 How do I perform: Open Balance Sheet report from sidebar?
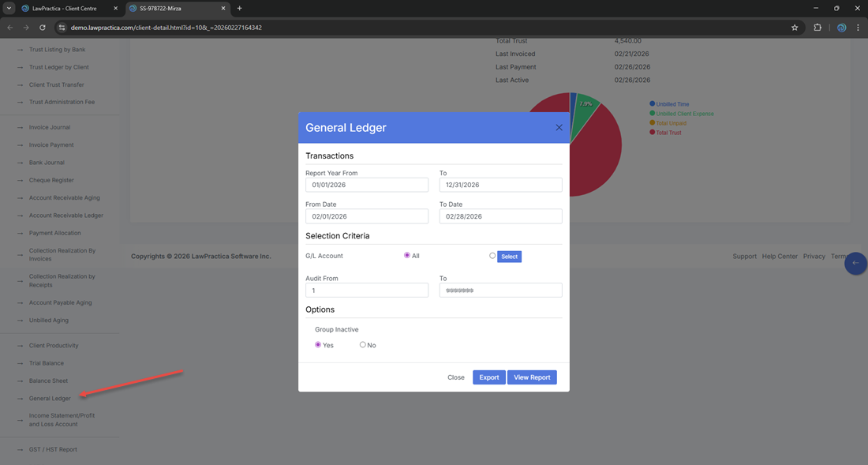(48, 381)
